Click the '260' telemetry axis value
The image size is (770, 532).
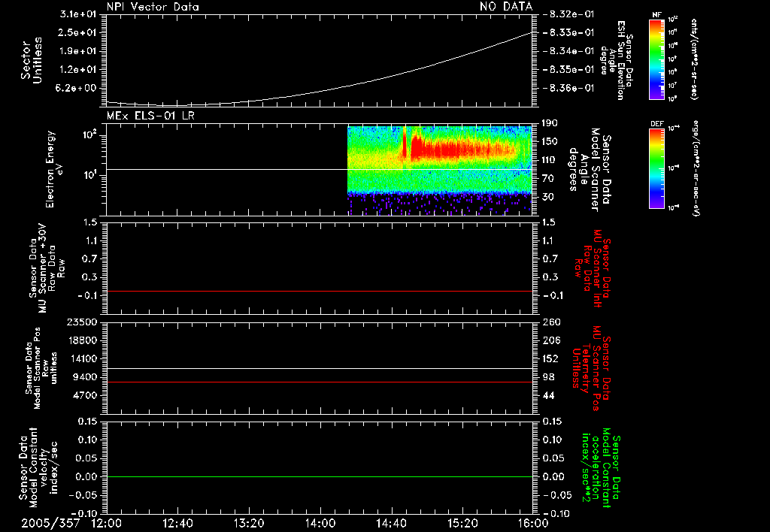(x=551, y=322)
